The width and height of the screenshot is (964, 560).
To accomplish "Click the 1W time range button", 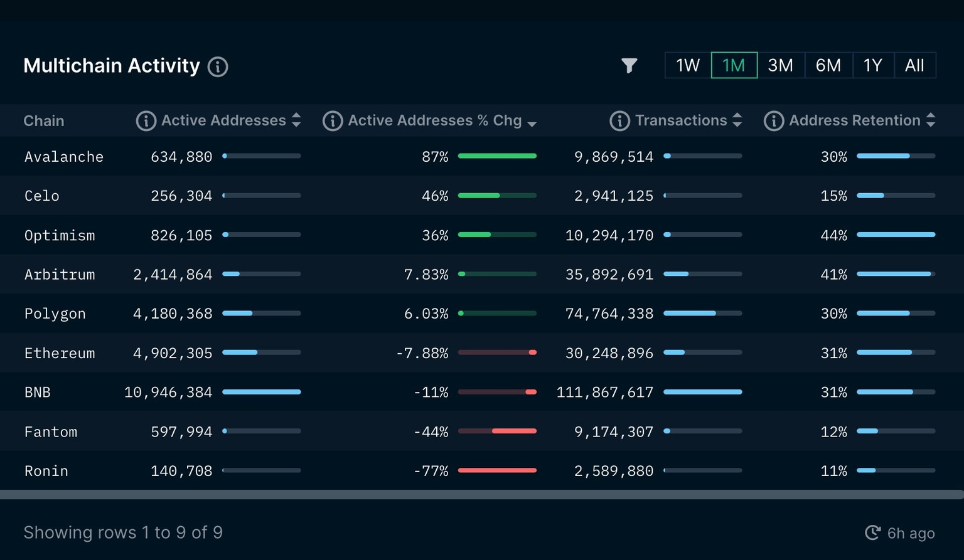I will 687,65.
